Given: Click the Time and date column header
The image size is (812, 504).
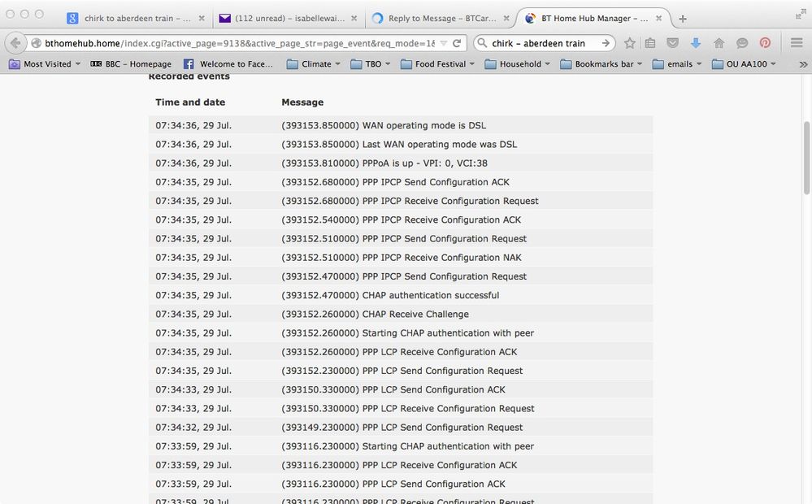Looking at the screenshot, I should [190, 102].
